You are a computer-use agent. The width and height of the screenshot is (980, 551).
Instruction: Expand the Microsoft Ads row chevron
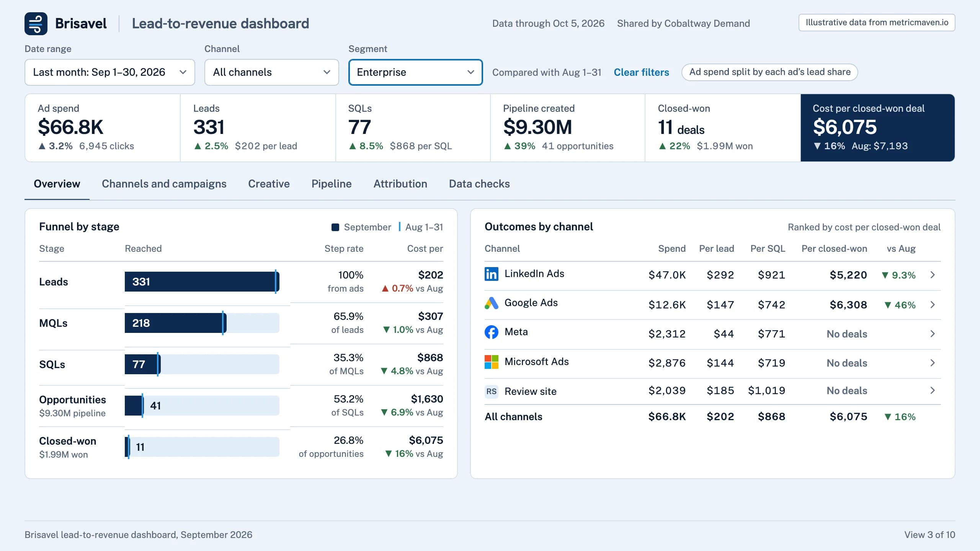point(933,363)
